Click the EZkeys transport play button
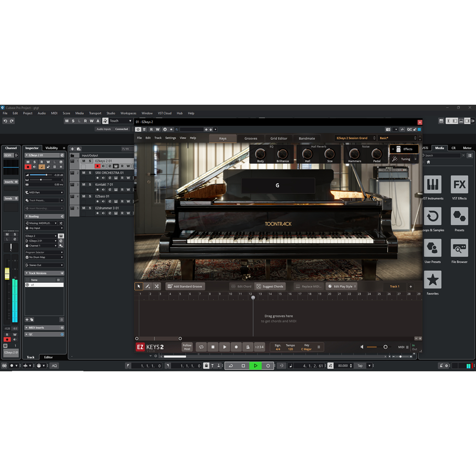The image size is (476, 476). 225,347
